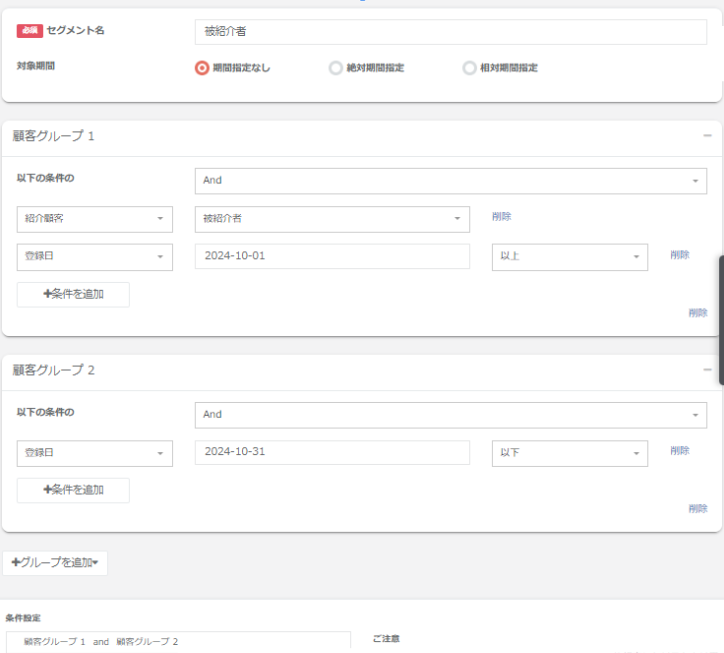This screenshot has width=724, height=653.
Task: Collapse 顧客グループ 1 with the minus icon
Action: [x=707, y=136]
